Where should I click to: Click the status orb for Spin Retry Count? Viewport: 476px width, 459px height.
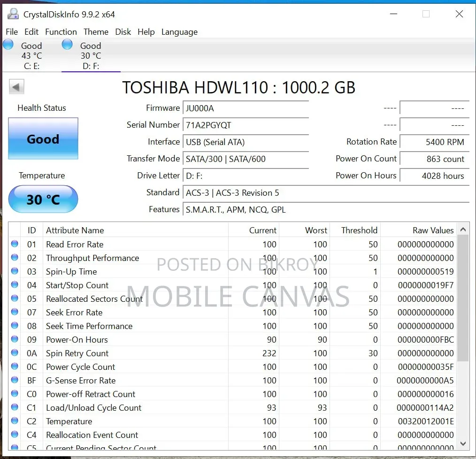(x=15, y=352)
